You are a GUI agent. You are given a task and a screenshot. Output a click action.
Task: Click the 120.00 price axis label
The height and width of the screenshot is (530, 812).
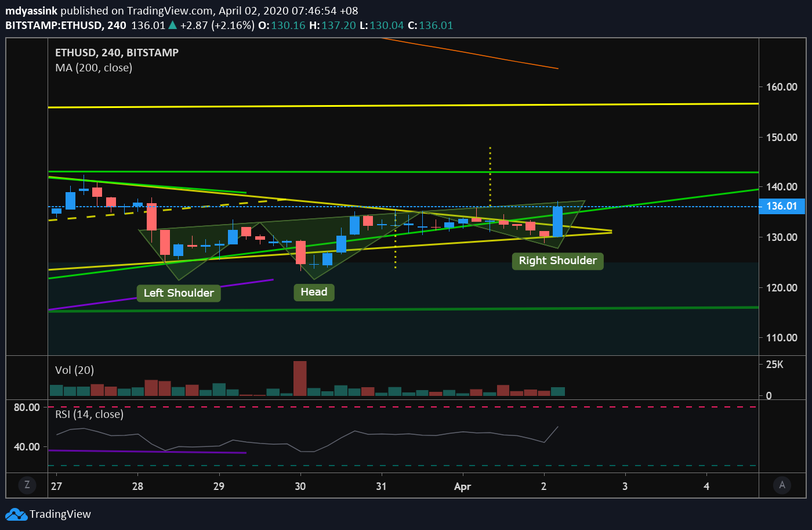(x=781, y=287)
